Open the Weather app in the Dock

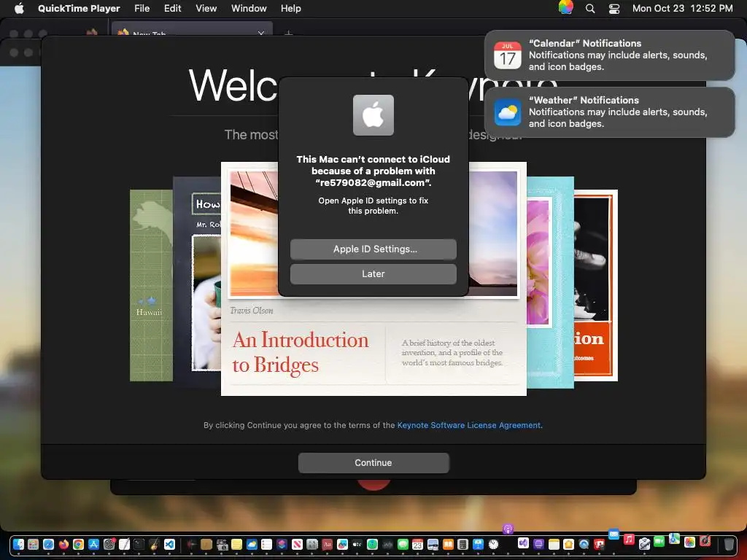(x=252, y=544)
